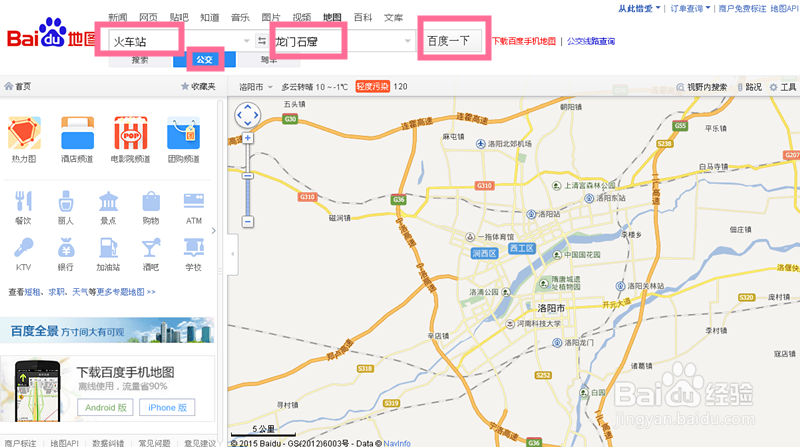Collapse the left sidebar panel
Image resolution: width=800 pixels, height=447 pixels.
tap(233, 254)
